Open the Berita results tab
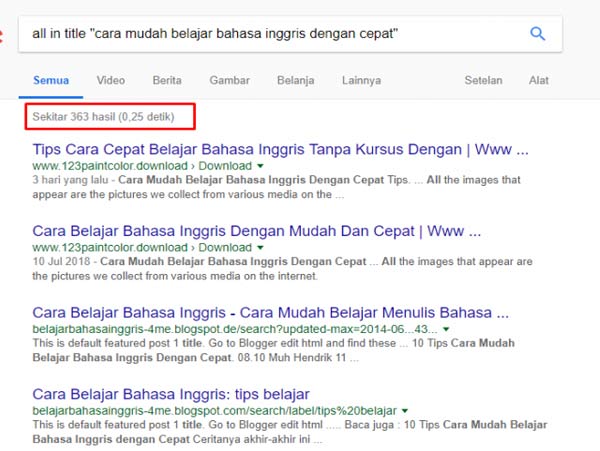Image resolution: width=600 pixels, height=451 pixels. 167,80
